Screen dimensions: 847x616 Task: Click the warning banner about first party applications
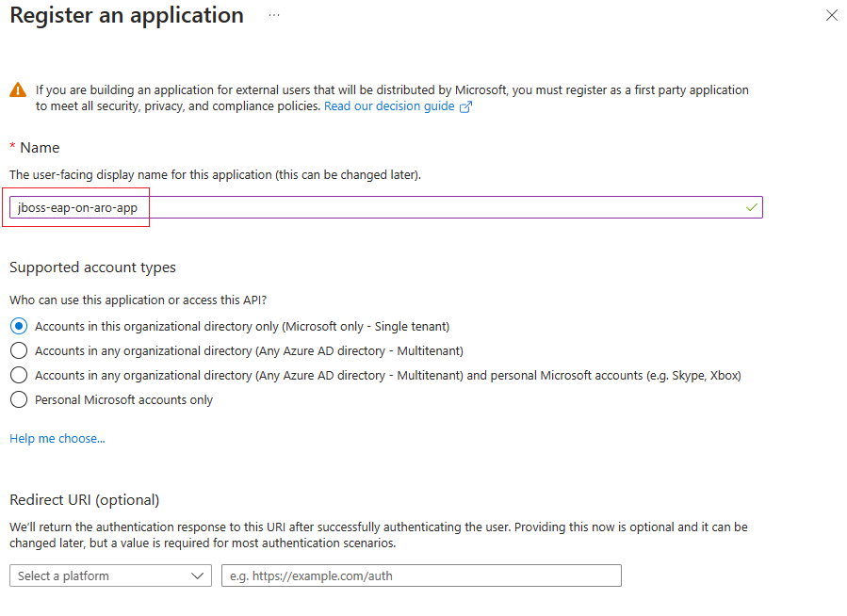(377, 97)
